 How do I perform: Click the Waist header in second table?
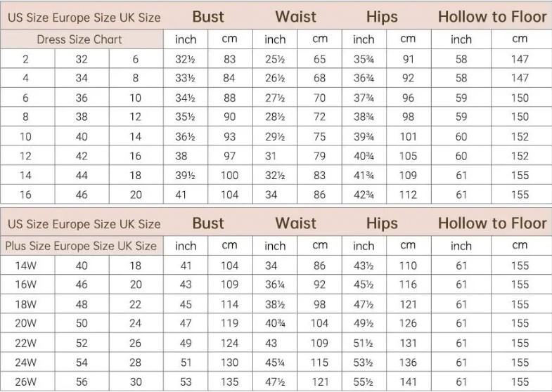pos(296,223)
